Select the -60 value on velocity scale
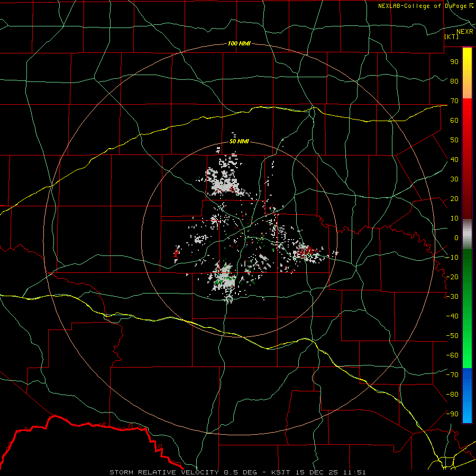 452,355
